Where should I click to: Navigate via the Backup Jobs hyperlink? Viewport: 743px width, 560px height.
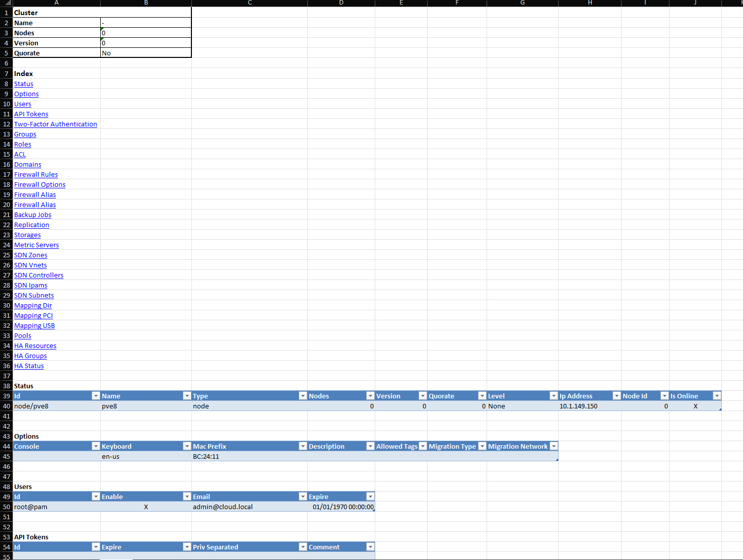tap(32, 215)
